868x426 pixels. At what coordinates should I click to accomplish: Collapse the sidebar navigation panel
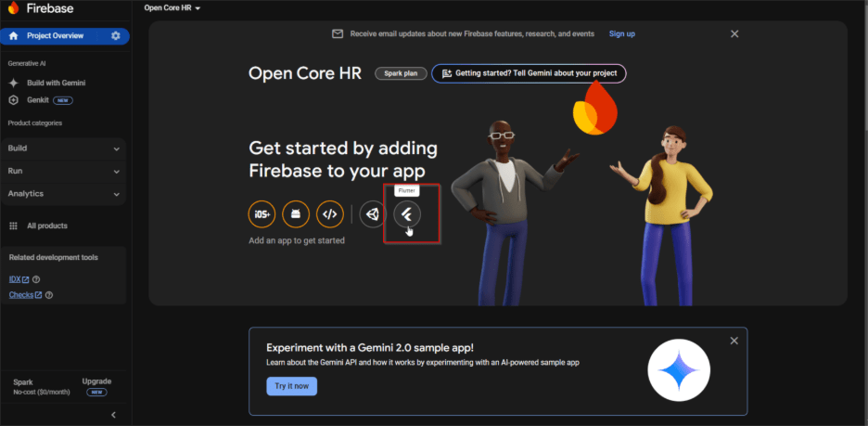113,415
